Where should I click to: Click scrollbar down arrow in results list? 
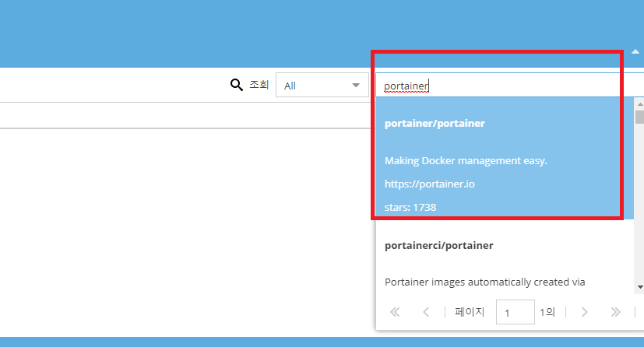(x=640, y=287)
